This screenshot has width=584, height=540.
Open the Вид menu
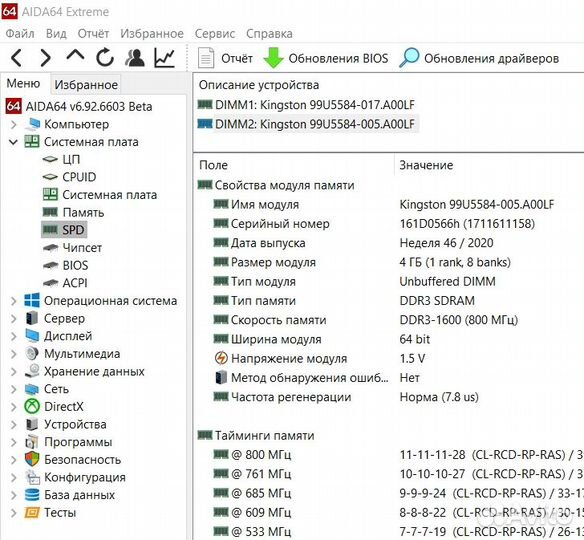[56, 34]
